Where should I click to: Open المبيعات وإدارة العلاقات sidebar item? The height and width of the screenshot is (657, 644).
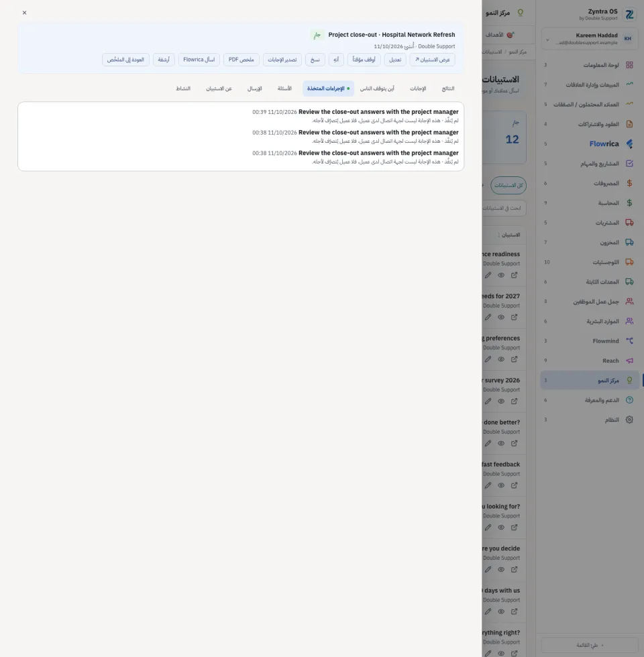589,84
